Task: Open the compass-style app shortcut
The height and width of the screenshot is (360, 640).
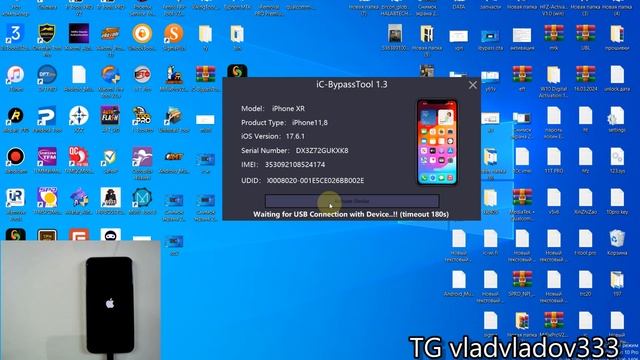Action: [79, 116]
